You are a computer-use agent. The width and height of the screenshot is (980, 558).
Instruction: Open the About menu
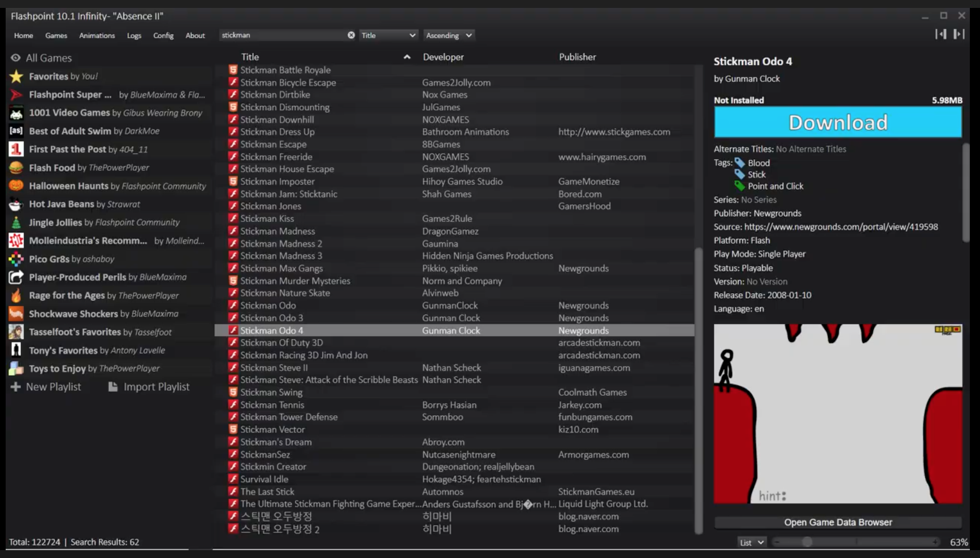(x=195, y=35)
